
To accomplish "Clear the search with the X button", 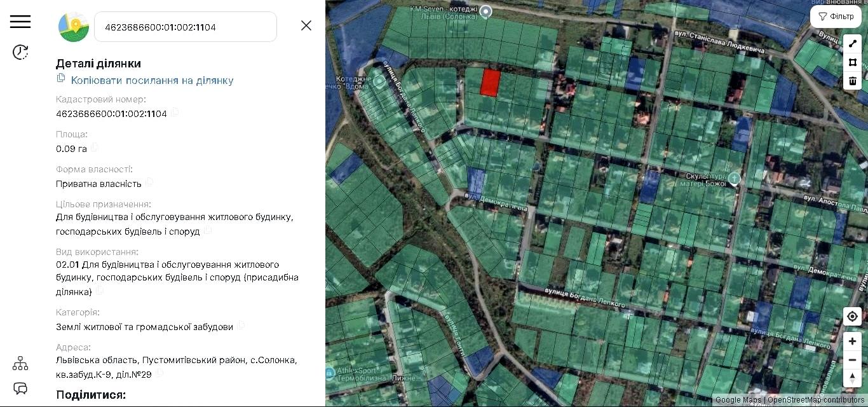I will (x=306, y=25).
